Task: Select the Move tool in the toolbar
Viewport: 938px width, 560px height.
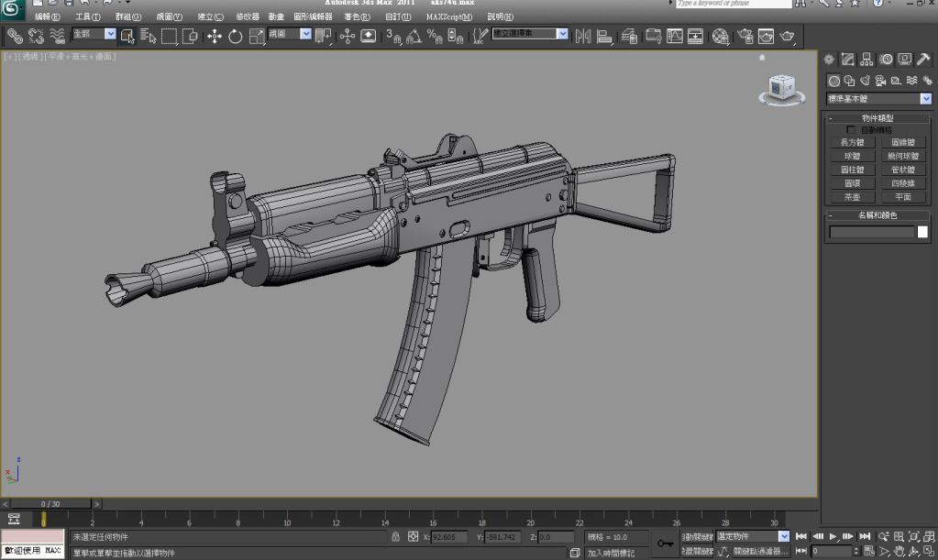Action: click(x=215, y=36)
